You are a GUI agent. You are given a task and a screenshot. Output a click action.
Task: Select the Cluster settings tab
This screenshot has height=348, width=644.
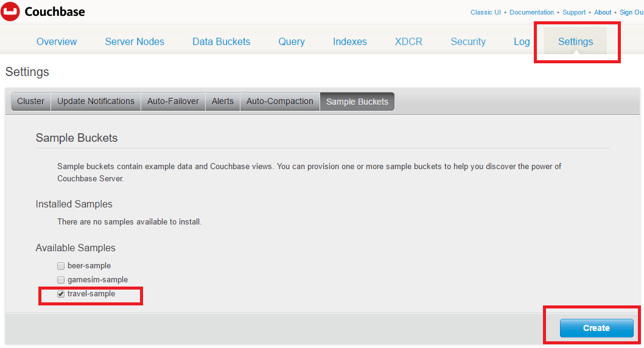click(30, 102)
